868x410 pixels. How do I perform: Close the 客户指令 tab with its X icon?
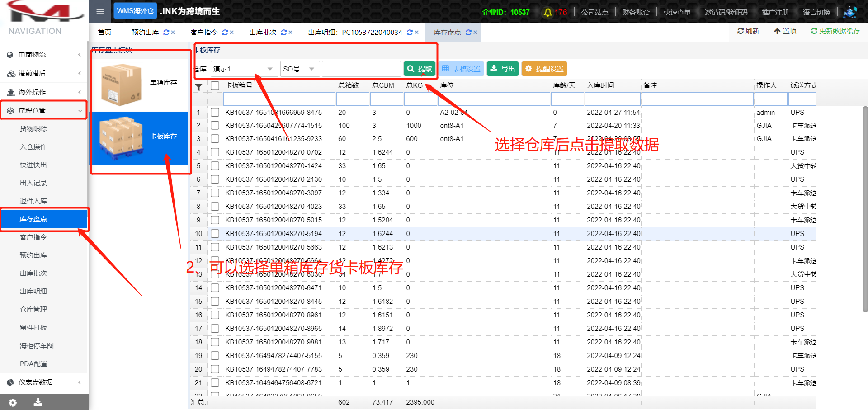(232, 33)
